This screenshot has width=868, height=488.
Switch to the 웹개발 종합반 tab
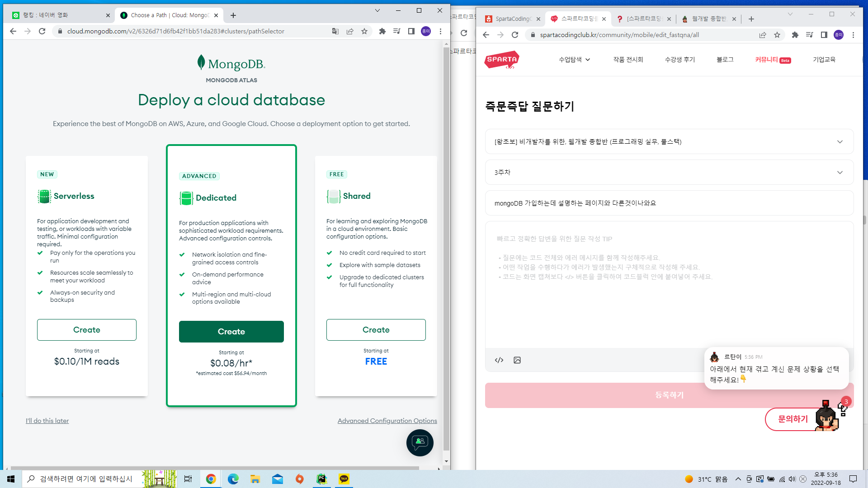click(709, 19)
